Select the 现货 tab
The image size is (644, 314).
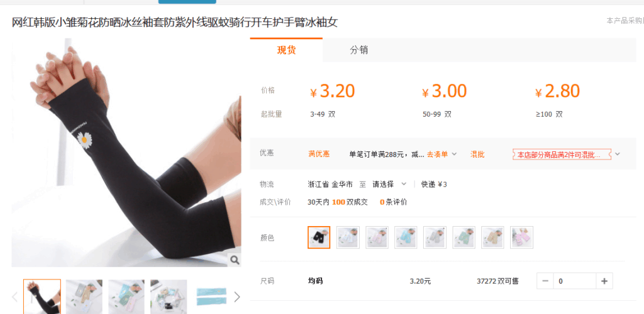pyautogui.click(x=286, y=50)
